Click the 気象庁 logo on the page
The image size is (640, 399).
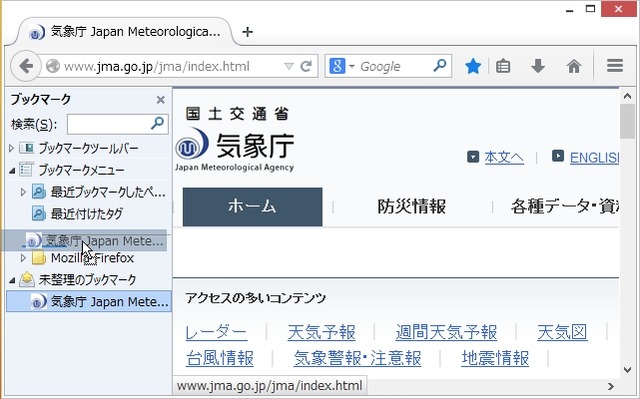click(x=234, y=149)
